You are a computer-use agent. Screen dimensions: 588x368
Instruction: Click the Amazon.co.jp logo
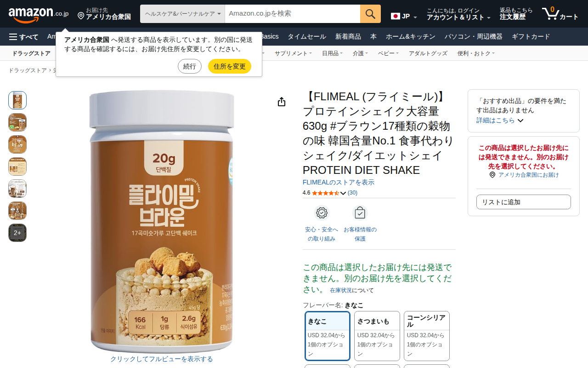[39, 14]
